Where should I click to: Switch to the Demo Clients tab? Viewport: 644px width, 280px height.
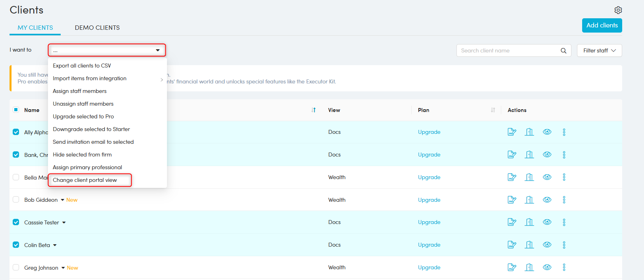tap(97, 28)
